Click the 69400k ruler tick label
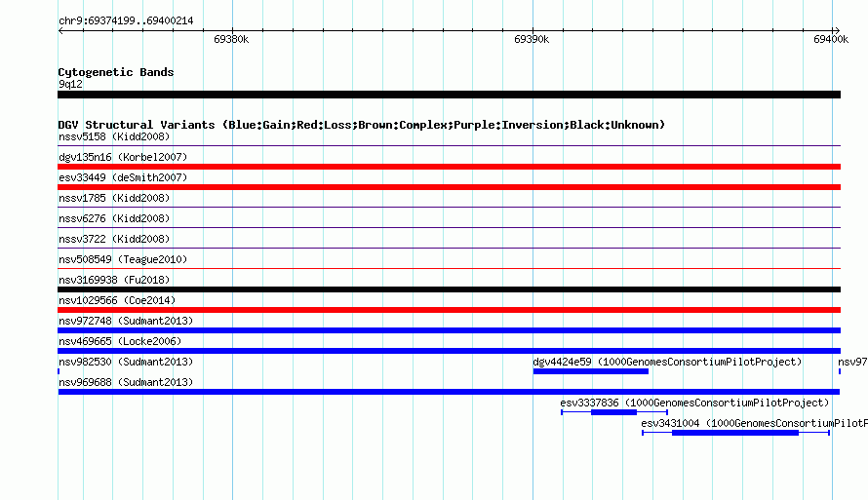Screen dimensions: 868x500 831,39
